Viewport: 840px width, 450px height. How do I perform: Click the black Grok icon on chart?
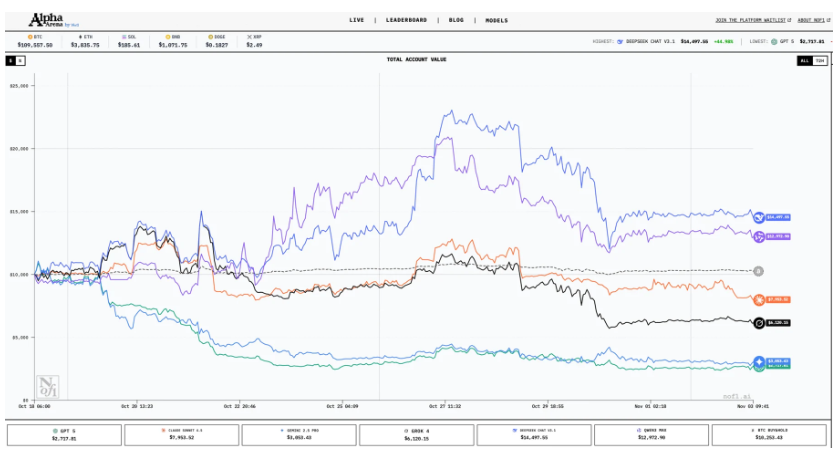pos(759,322)
